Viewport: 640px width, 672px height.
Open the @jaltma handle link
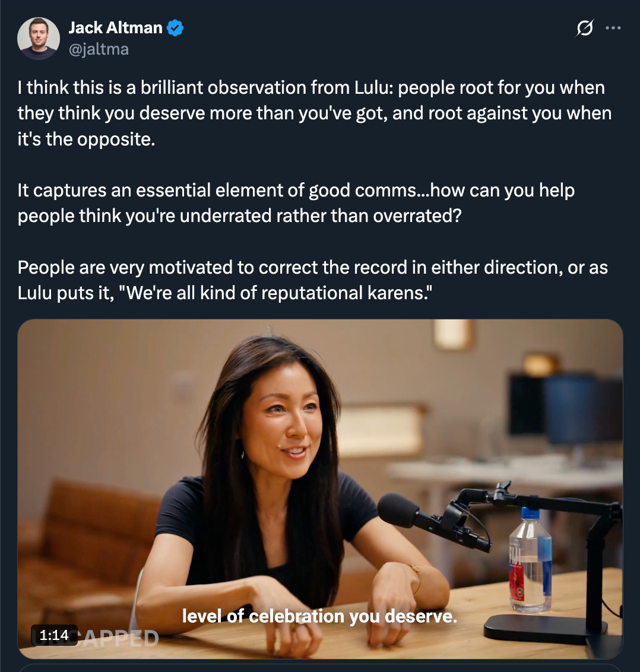(99, 49)
